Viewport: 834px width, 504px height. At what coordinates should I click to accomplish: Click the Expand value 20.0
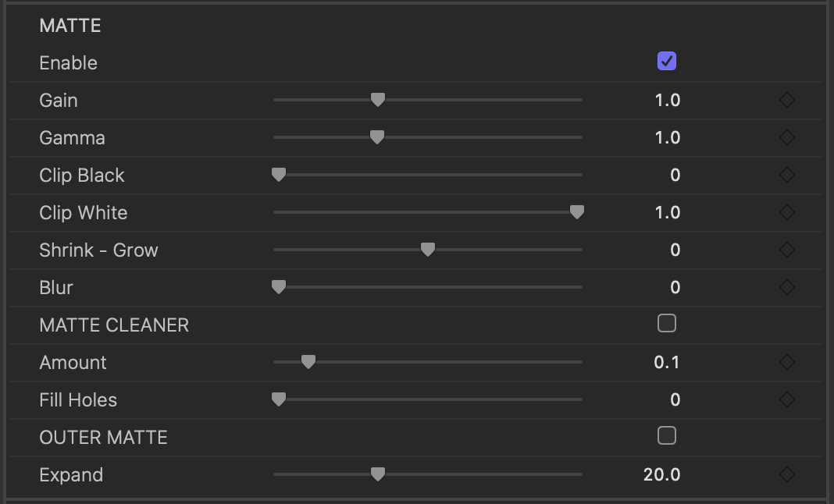661,475
